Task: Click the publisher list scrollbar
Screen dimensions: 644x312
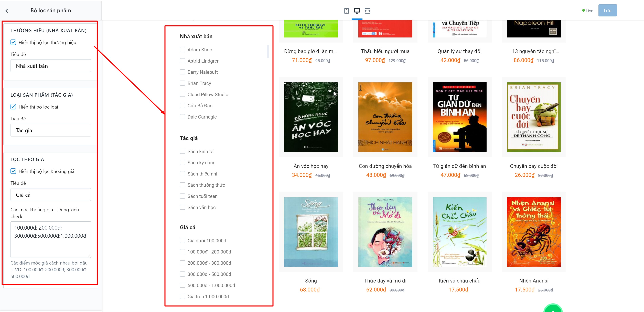Action: 268,51
